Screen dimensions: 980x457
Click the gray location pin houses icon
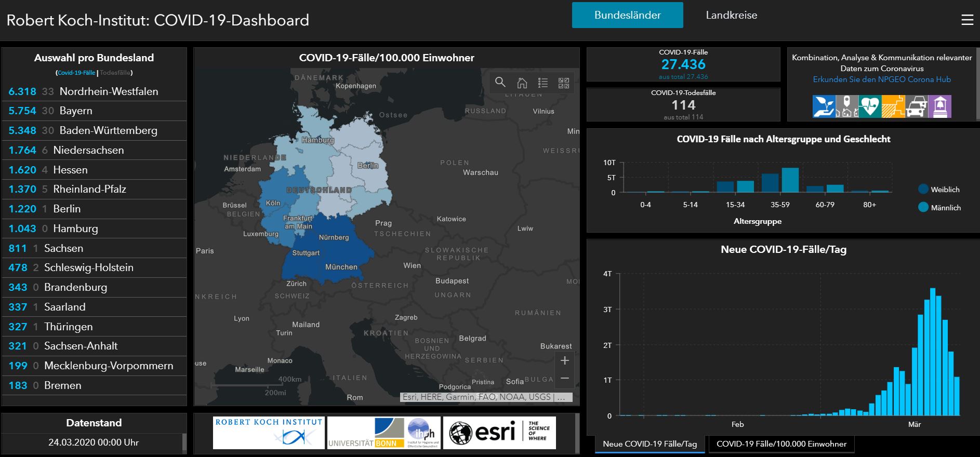click(x=847, y=106)
